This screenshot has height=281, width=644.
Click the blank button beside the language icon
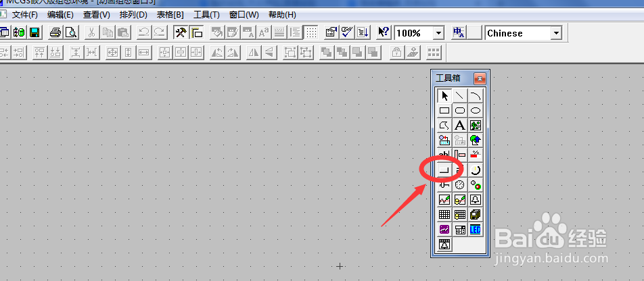[x=475, y=32]
